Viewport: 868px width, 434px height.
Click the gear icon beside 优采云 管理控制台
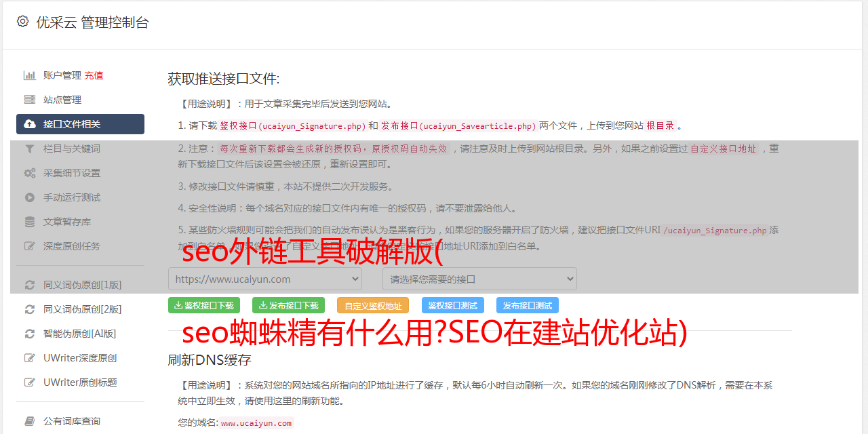click(22, 22)
